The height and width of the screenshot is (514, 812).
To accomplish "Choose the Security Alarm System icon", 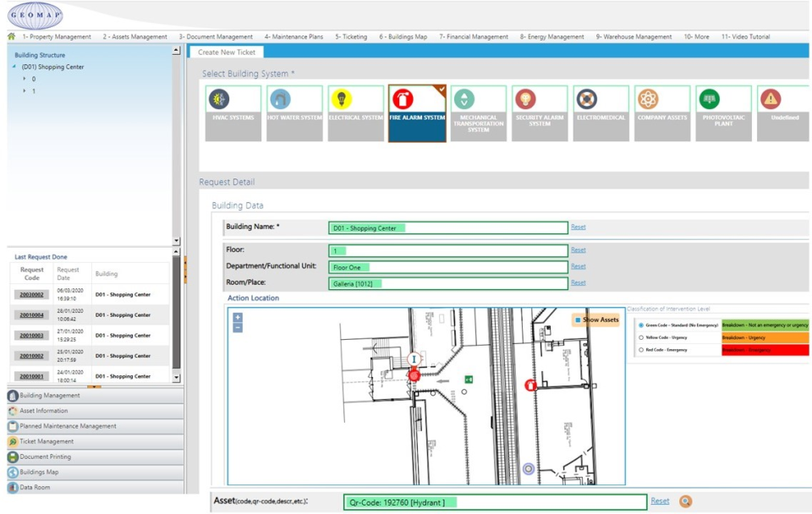I will tap(539, 111).
